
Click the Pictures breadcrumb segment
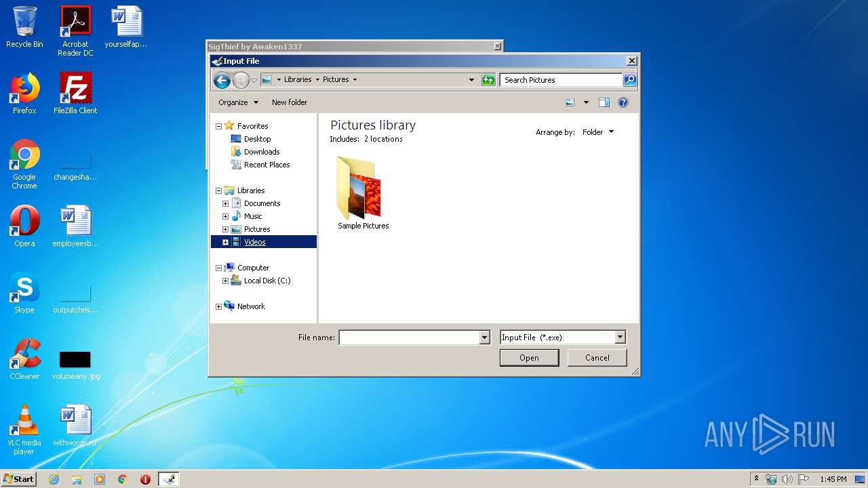[x=336, y=79]
